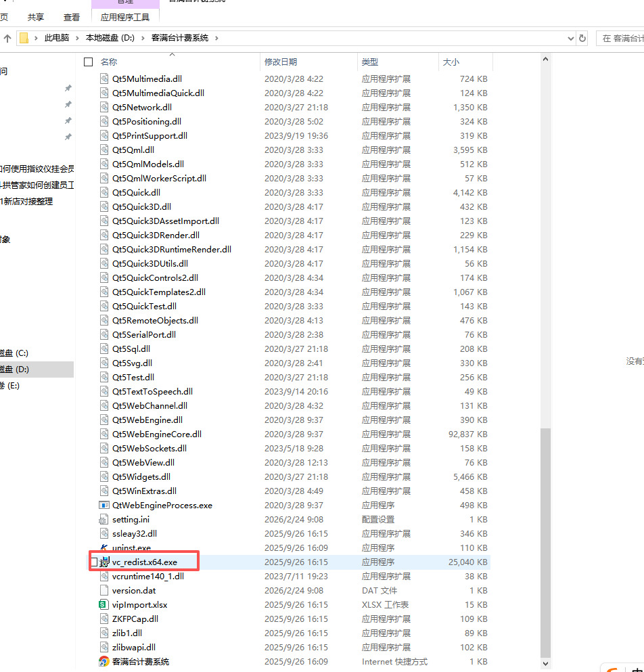
Task: Open the address bar history dropdown
Action: 570,39
